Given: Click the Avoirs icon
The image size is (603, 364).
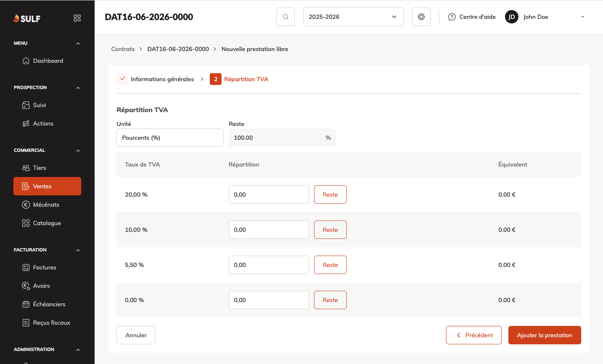Looking at the screenshot, I should point(26,286).
